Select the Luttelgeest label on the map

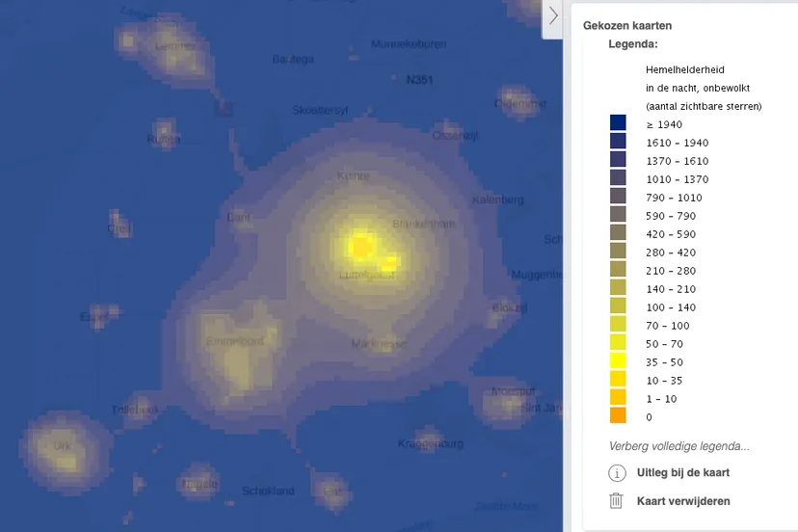click(x=367, y=275)
